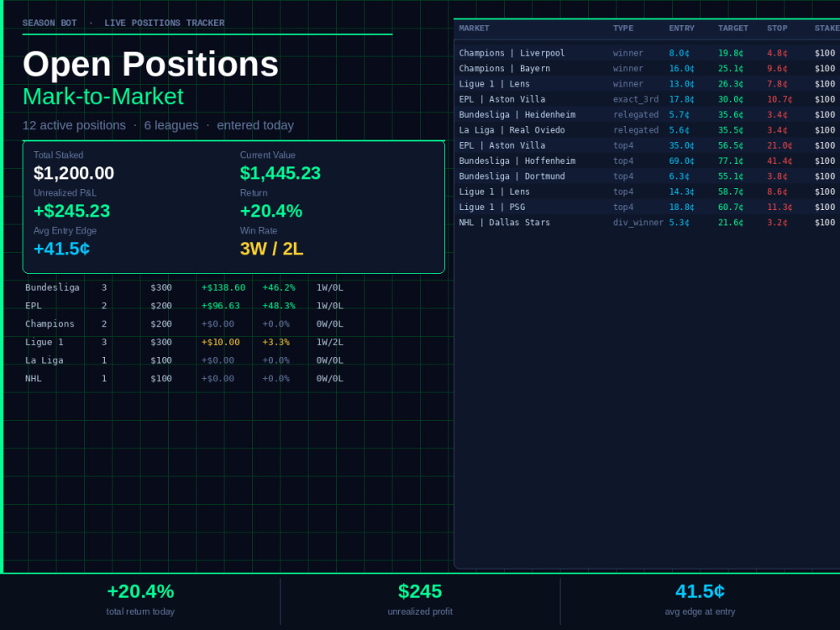Click the Mark-to-Market subtitle
Screen dimensions: 840x630
(x=102, y=97)
